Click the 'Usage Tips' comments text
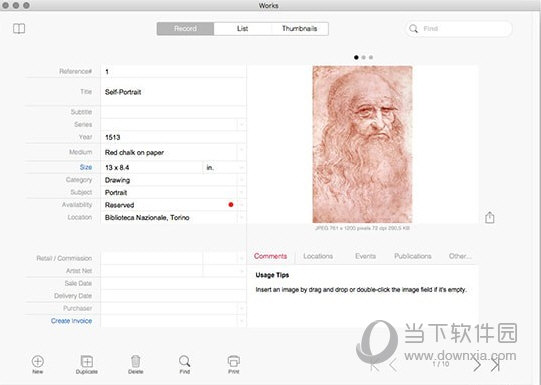This screenshot has height=385, width=541. (272, 275)
